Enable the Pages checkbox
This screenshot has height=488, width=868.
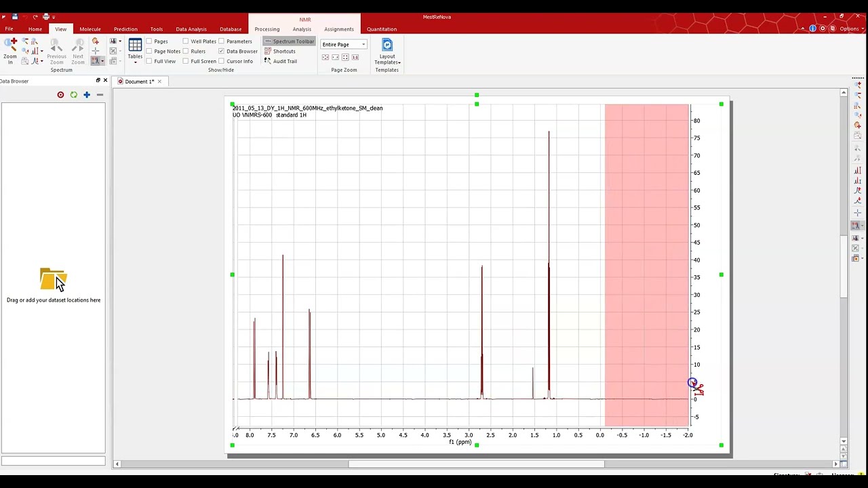pos(149,41)
